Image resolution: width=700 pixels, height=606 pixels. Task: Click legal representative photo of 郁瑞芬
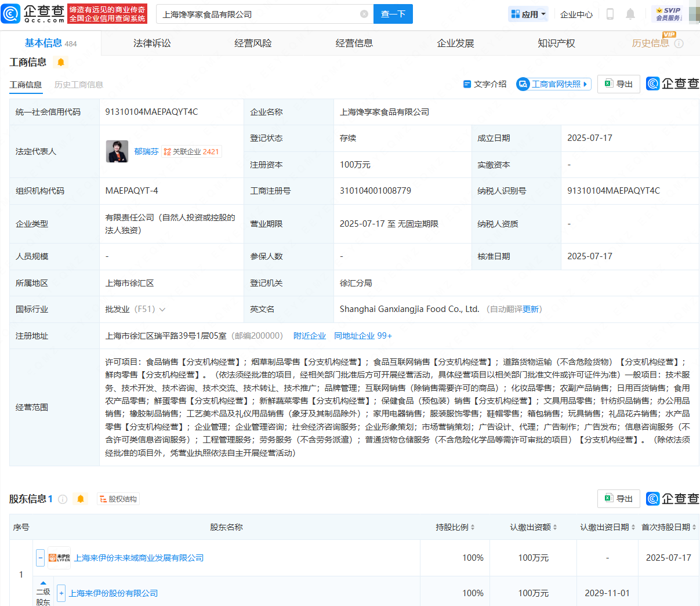[x=117, y=151]
